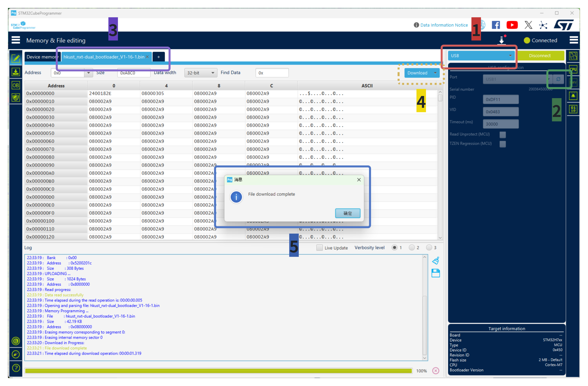The image size is (588, 386).
Task: Open the shield security sidebar icon
Action: click(16, 97)
